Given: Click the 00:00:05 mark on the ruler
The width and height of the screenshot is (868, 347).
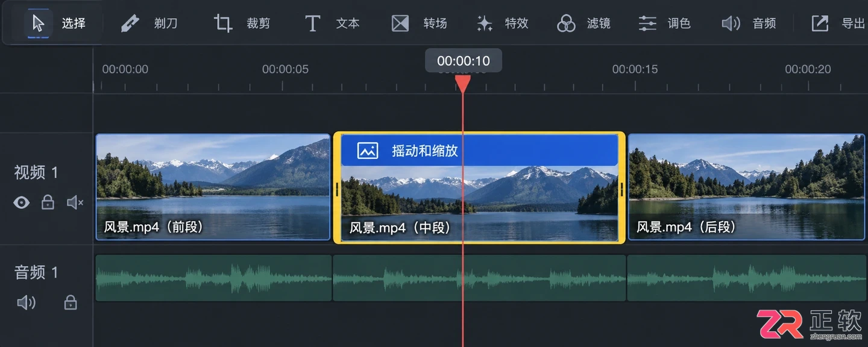Looking at the screenshot, I should coord(285,69).
